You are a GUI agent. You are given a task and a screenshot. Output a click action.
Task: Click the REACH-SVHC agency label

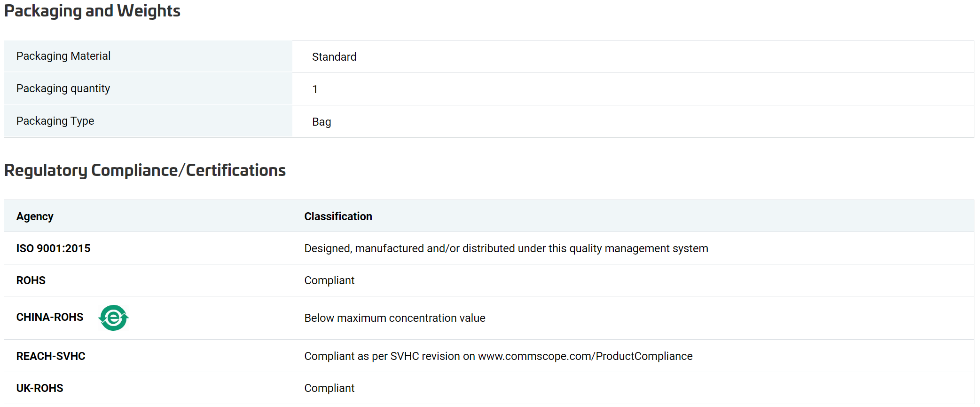tap(51, 356)
